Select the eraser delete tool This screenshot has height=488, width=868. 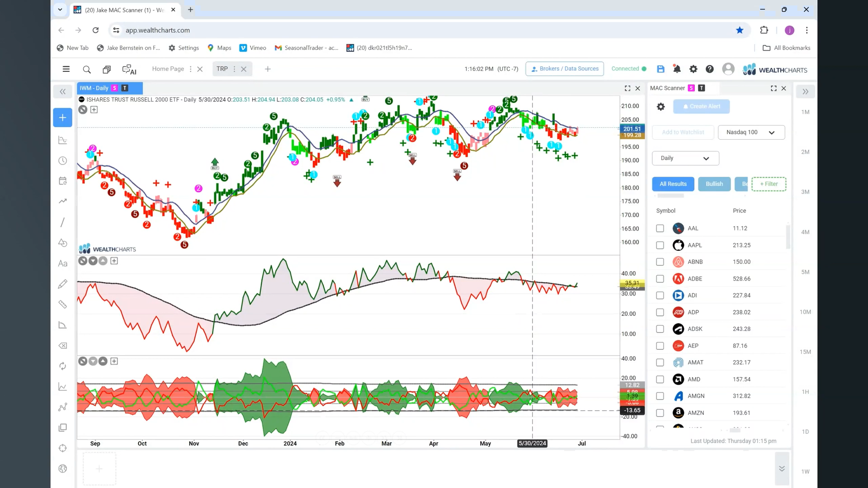(63, 346)
